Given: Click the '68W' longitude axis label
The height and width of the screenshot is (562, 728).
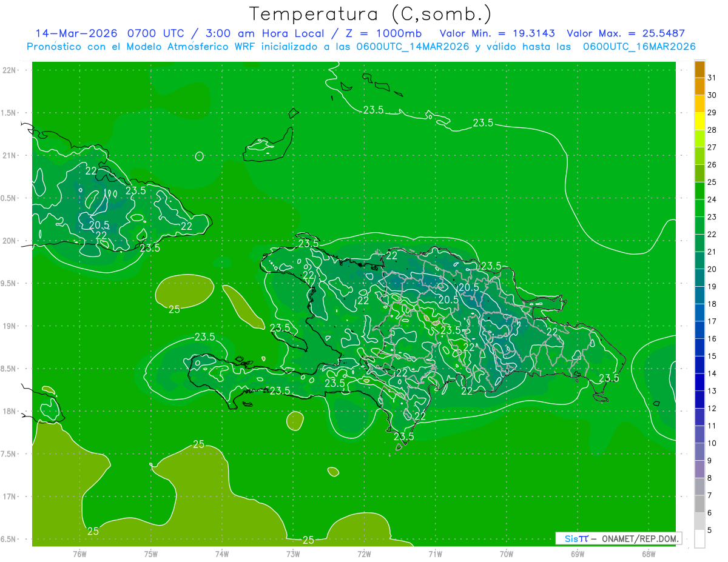Looking at the screenshot, I should point(649,554).
